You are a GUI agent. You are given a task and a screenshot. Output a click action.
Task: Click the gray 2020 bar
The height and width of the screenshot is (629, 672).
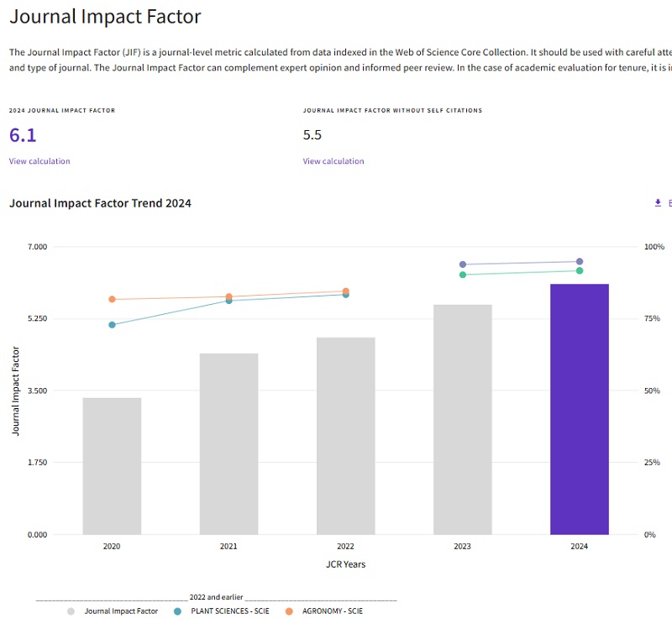[112, 466]
